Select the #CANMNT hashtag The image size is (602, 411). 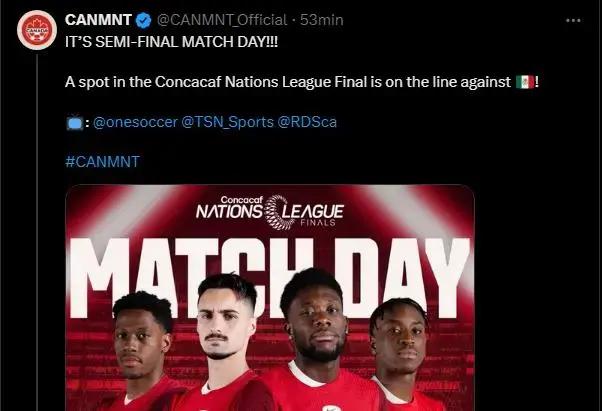pos(103,162)
